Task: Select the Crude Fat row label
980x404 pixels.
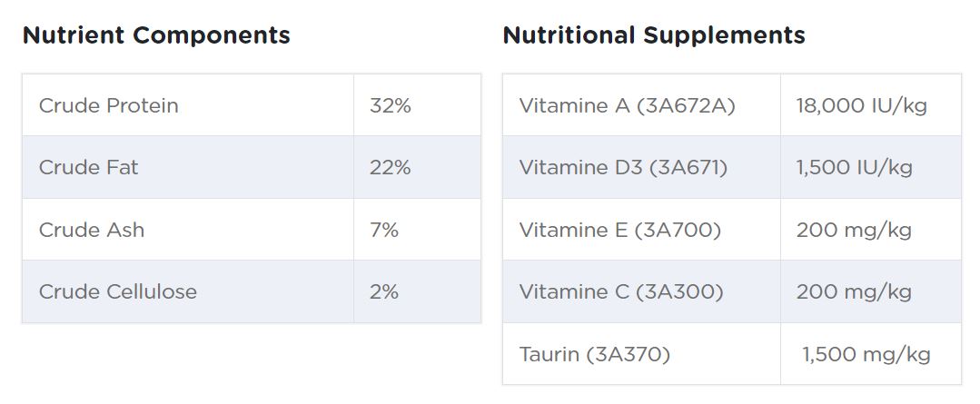Action: pos(89,167)
